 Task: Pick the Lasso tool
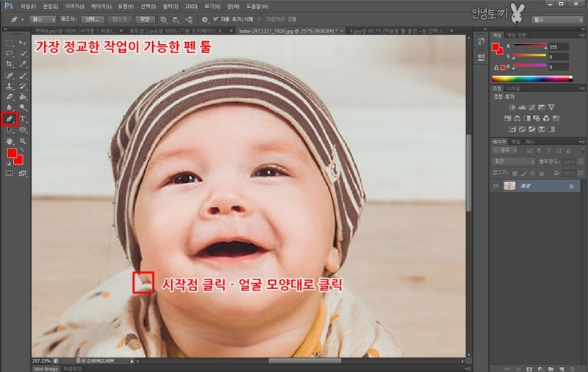coord(10,54)
